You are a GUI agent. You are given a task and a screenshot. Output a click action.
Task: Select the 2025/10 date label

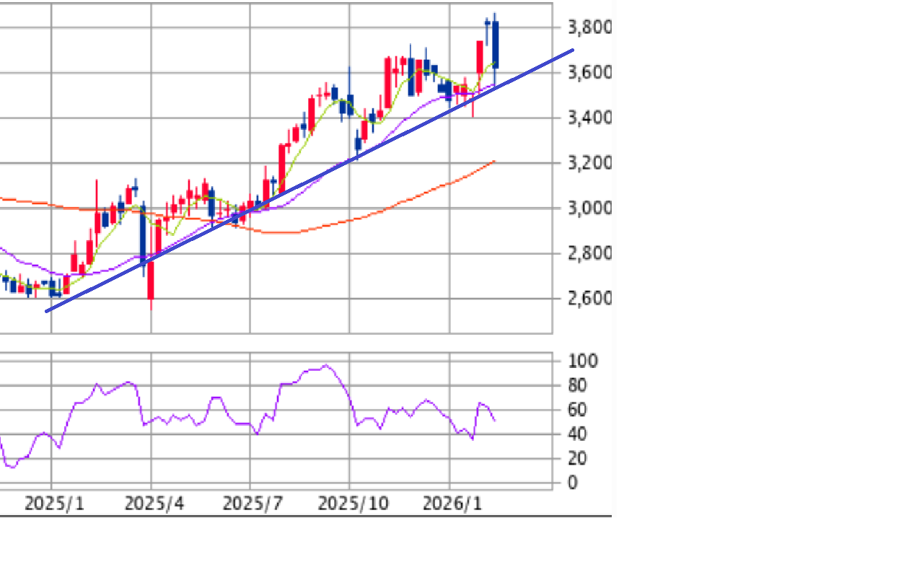[353, 504]
